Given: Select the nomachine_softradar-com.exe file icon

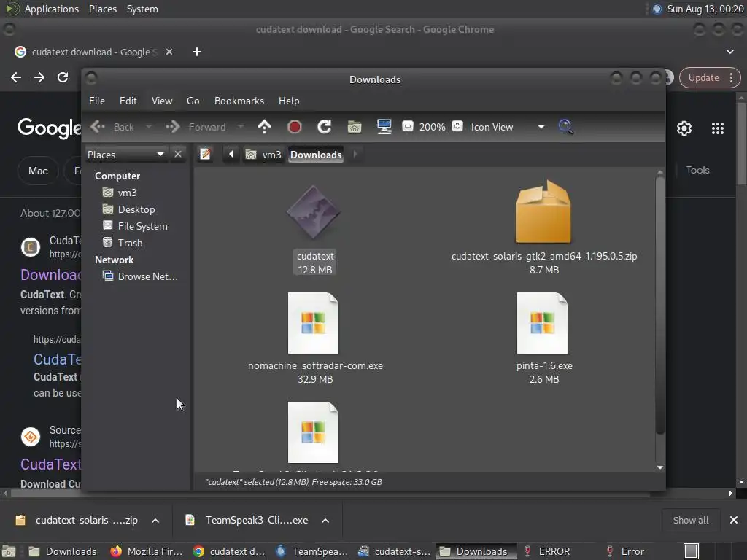Looking at the screenshot, I should (x=313, y=323).
